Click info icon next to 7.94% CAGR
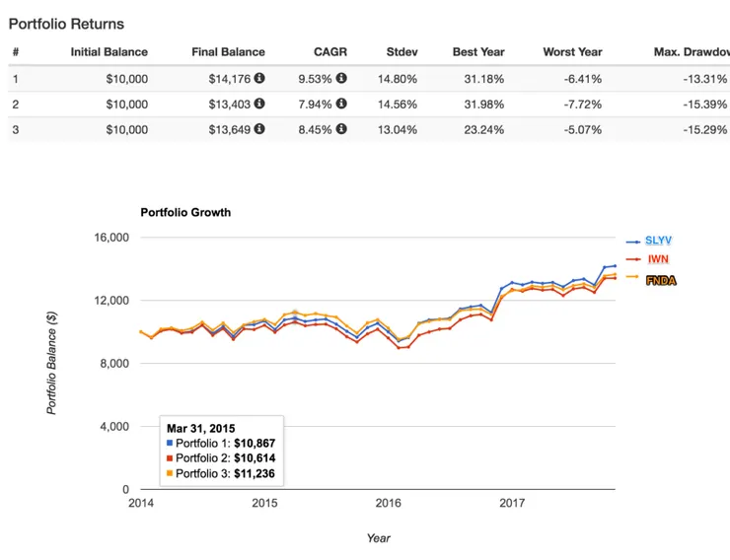This screenshot has height=560, width=730. pyautogui.click(x=341, y=104)
